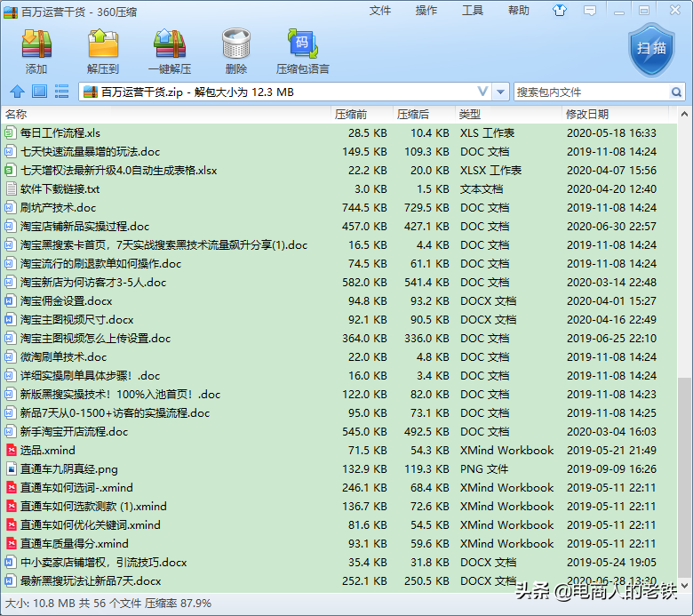This screenshot has height=616, width=693.
Task: Open the 帮助 menu
Action: 519,11
